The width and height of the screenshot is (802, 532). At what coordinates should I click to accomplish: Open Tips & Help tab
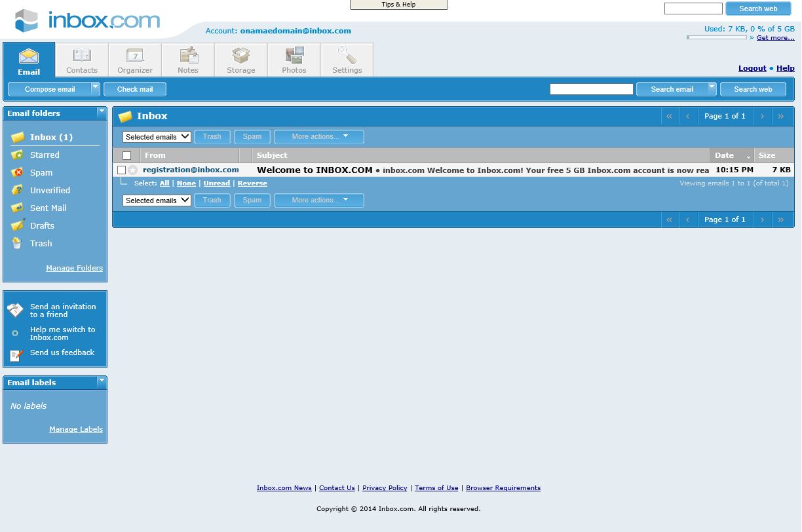point(399,5)
